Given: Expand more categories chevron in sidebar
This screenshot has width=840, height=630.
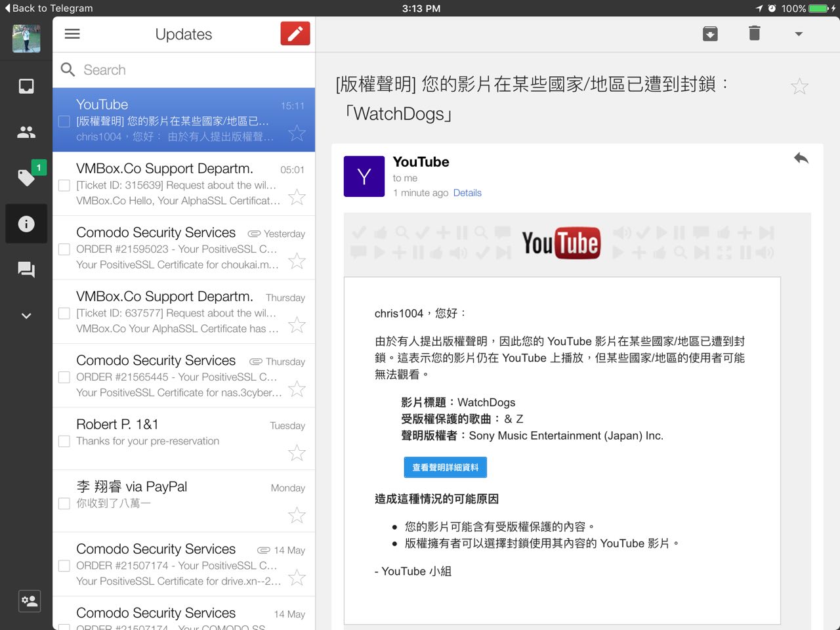Looking at the screenshot, I should pyautogui.click(x=26, y=316).
